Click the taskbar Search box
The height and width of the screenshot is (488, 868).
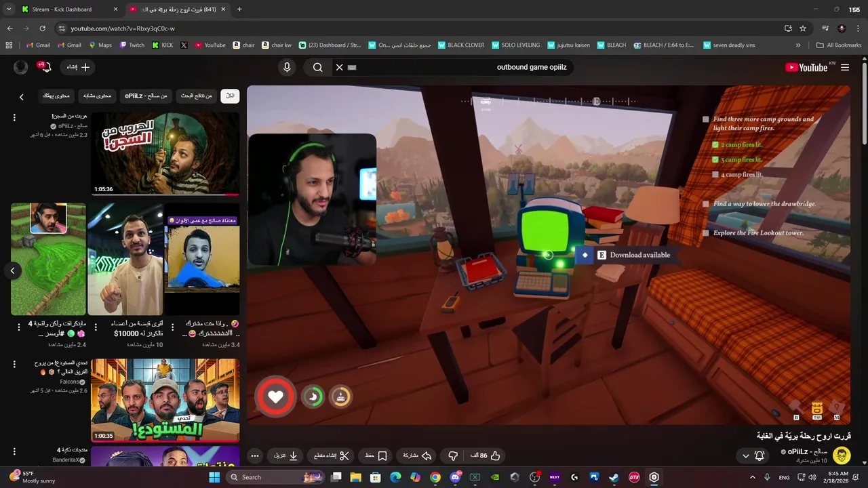276,477
